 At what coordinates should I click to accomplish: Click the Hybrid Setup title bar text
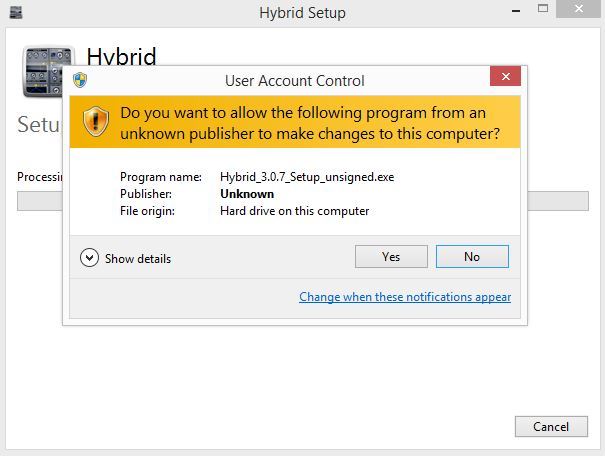coord(301,14)
